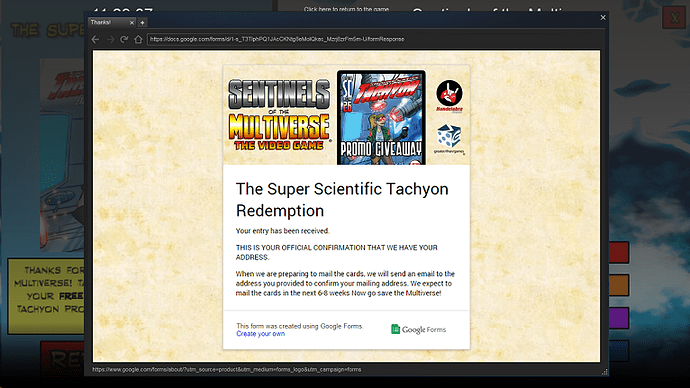Click the Google Forms URL address bar
This screenshot has height=388, width=690.
coord(374,39)
